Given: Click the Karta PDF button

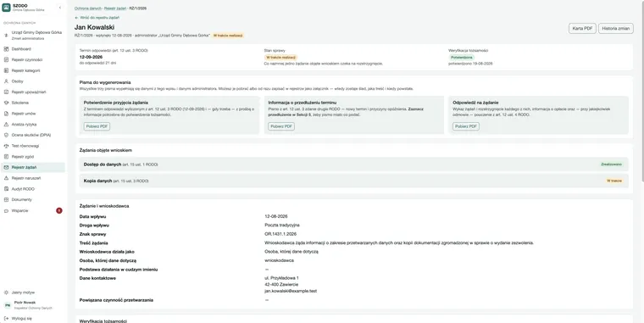Looking at the screenshot, I should (x=582, y=28).
